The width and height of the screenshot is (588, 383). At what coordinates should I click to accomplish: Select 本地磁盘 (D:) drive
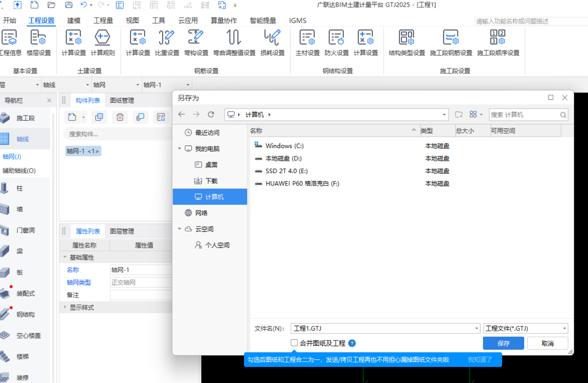[x=283, y=158]
